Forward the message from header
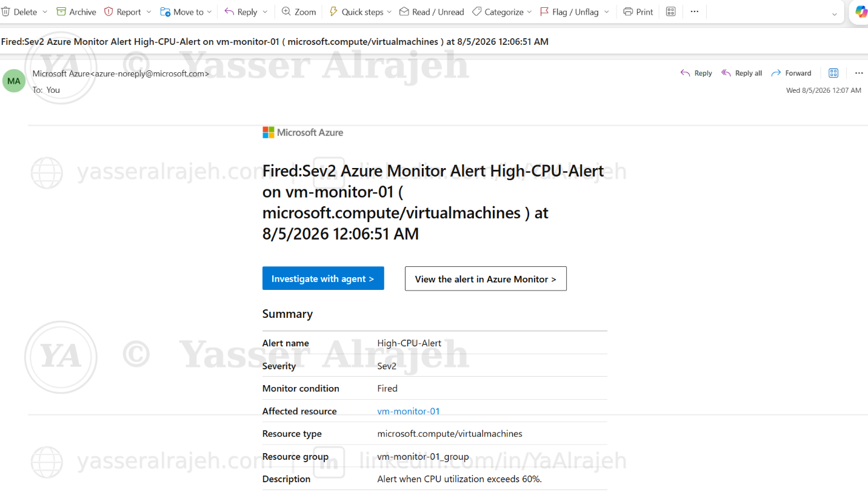Screen dimensions: 868x498 791,73
